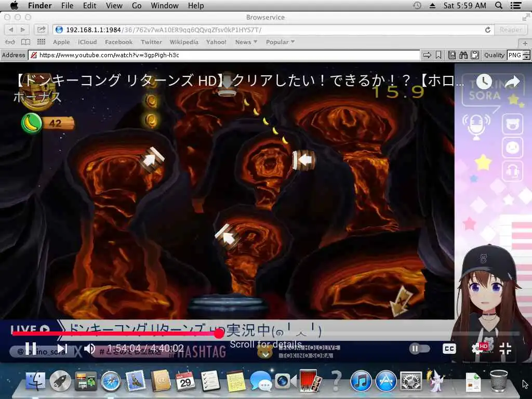Click the video Share arrow icon
Image resolution: width=532 pixels, height=399 pixels.
pos(512,82)
